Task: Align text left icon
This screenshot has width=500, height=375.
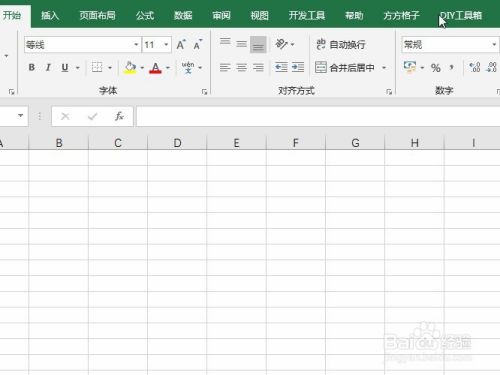Action: (225, 68)
